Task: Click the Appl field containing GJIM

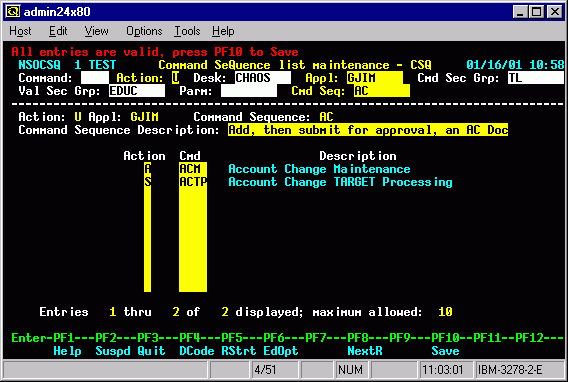Action: point(375,78)
